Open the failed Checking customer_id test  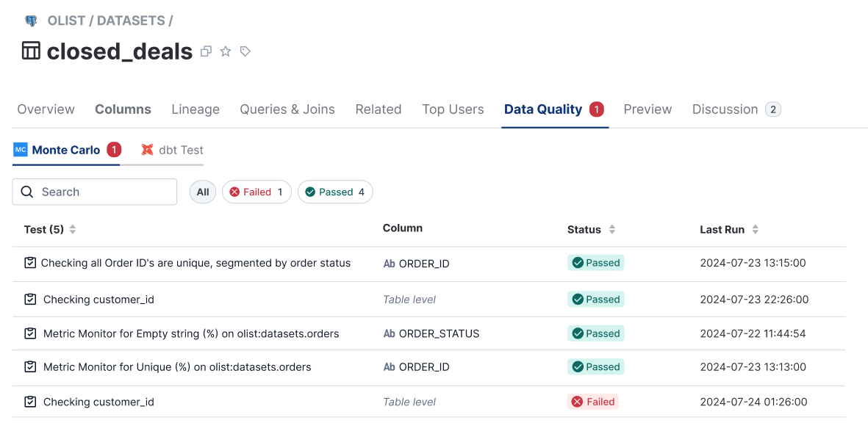98,402
